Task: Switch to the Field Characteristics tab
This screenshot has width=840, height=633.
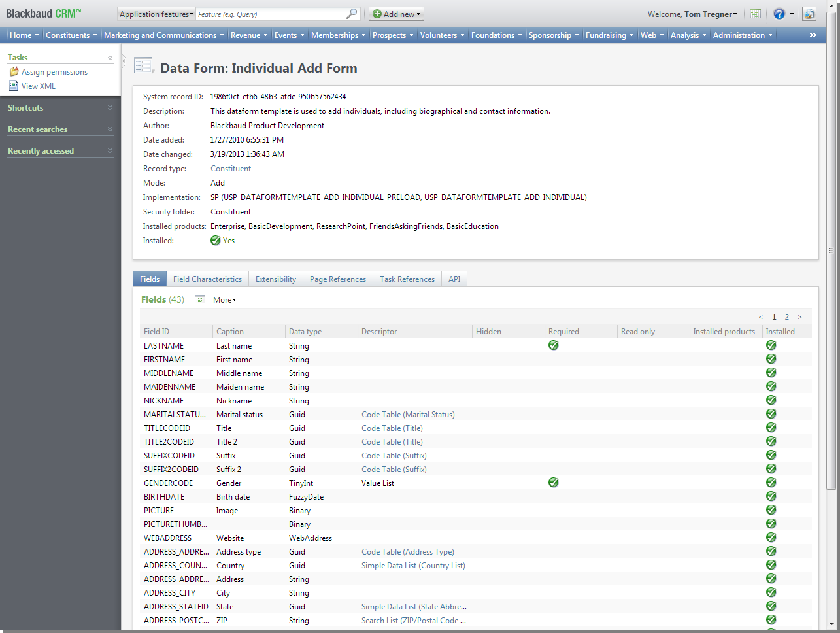Action: 207,279
